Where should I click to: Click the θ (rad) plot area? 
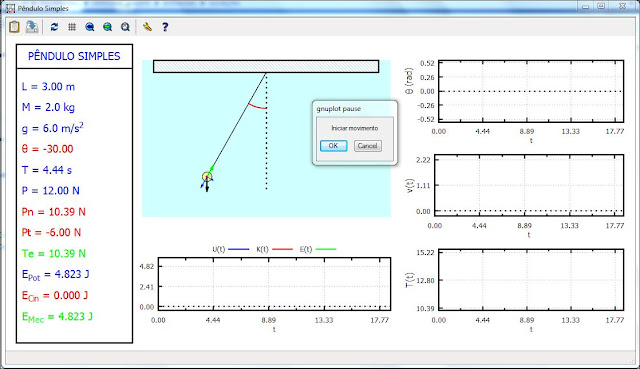click(531, 91)
